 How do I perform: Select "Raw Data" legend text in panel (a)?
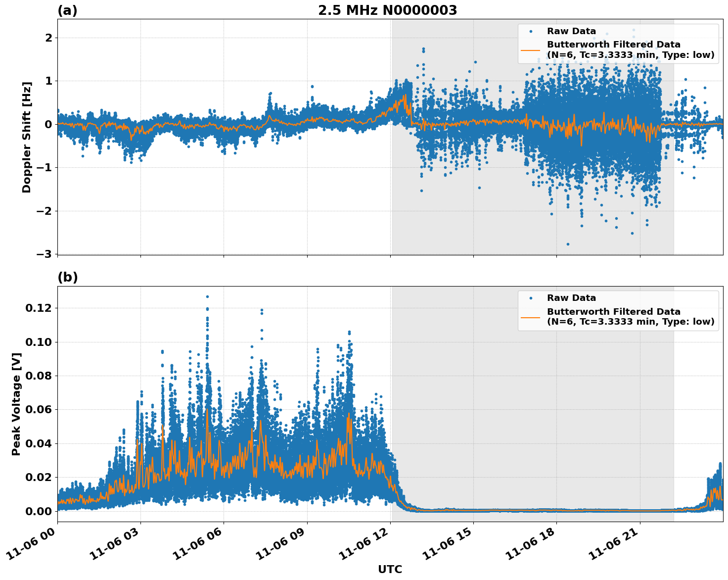coord(571,31)
